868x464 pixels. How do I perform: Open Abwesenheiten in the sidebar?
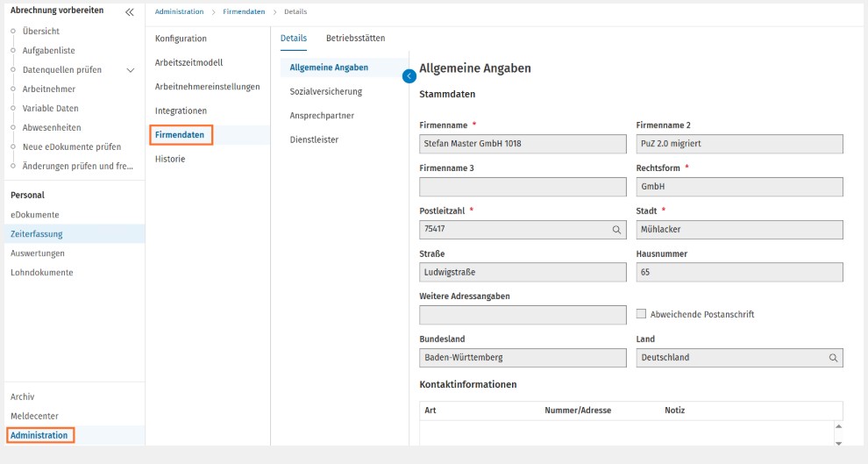pyautogui.click(x=52, y=128)
